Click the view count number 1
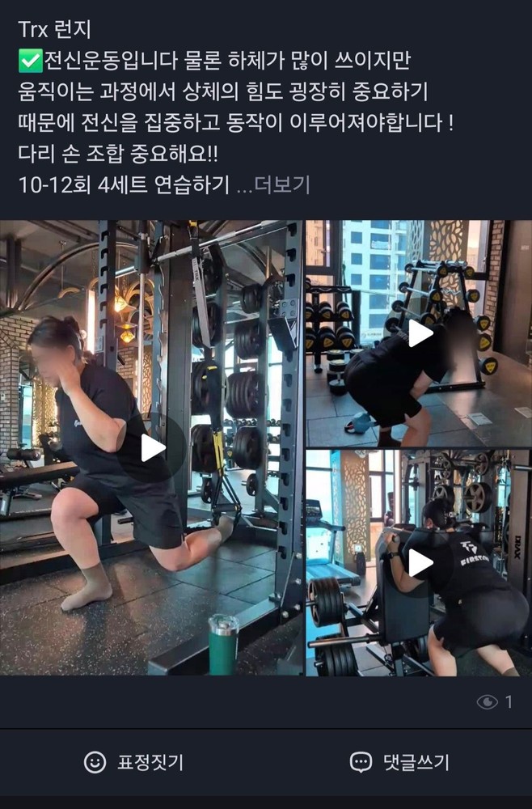Viewport: 532px width, 809px height. (x=509, y=701)
